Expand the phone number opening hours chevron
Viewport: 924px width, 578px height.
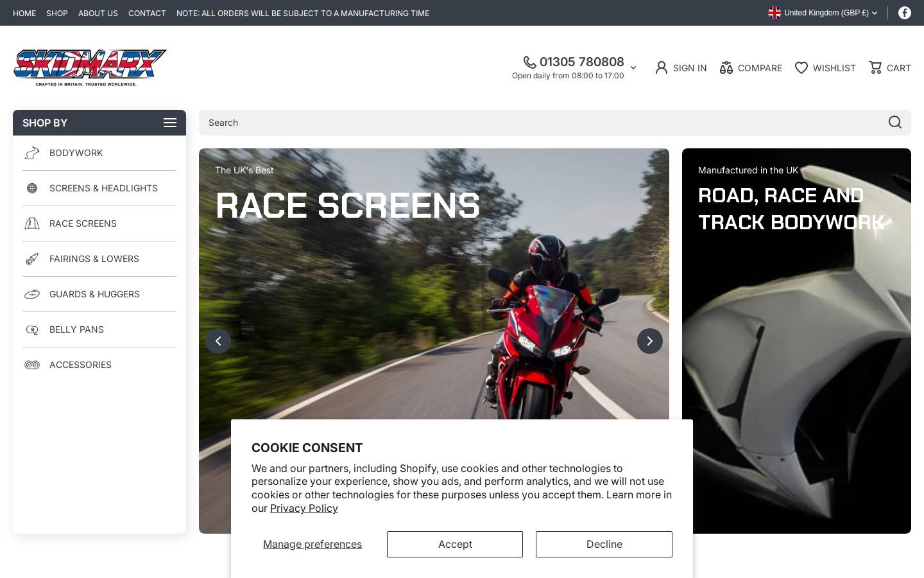633,67
